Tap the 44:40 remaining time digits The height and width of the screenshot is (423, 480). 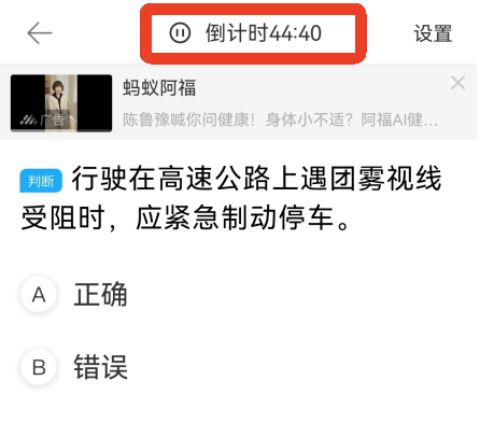point(295,33)
